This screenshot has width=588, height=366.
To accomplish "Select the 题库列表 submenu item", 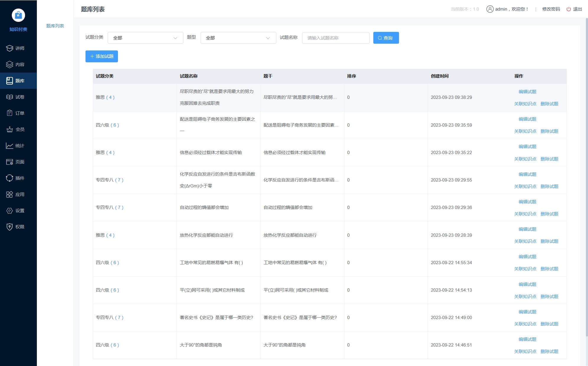I will pyautogui.click(x=55, y=26).
